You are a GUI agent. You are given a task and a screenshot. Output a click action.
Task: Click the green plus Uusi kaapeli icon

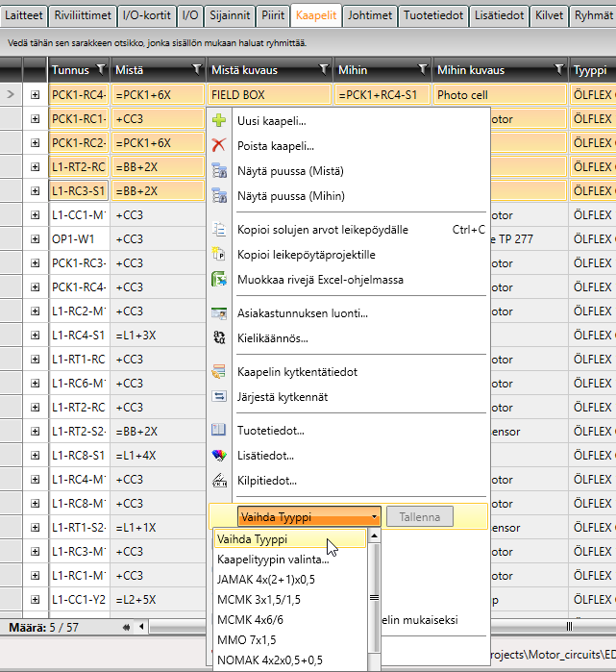(x=219, y=121)
